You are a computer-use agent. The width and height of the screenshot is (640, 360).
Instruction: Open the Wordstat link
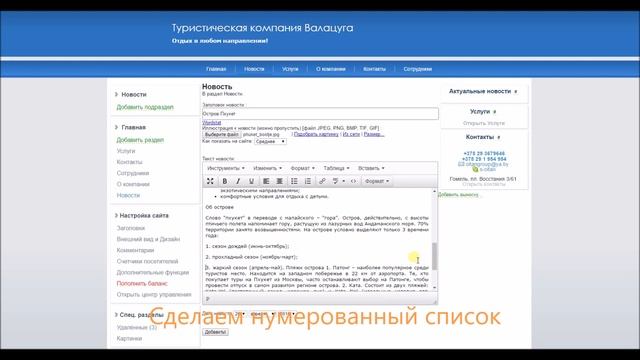point(211,122)
